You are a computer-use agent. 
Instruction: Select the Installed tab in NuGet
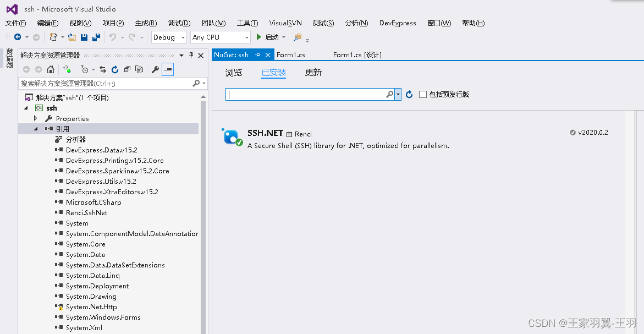pyautogui.click(x=273, y=73)
